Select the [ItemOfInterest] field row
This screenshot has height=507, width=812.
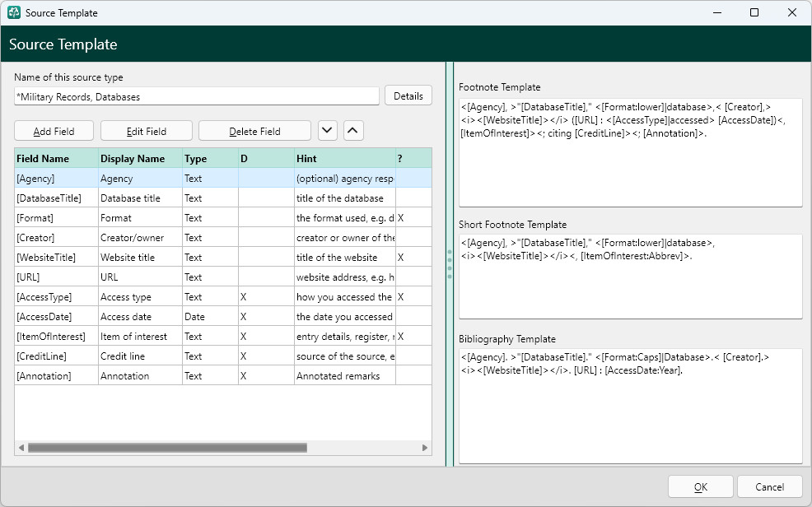click(223, 337)
